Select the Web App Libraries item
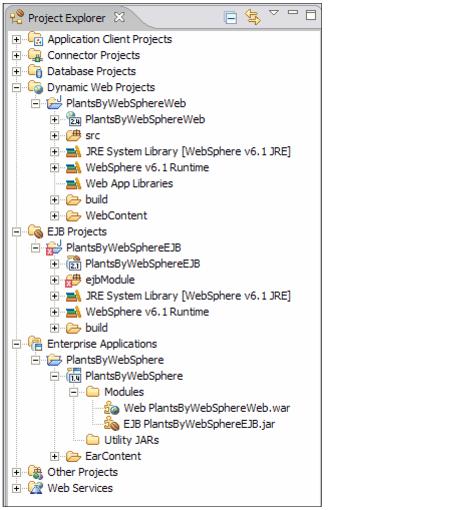 [129, 183]
